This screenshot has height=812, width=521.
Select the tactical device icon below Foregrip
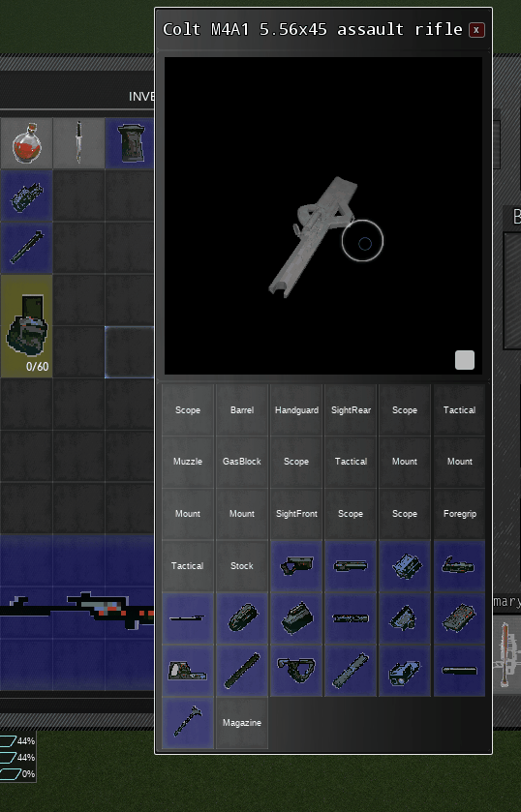[x=459, y=566]
